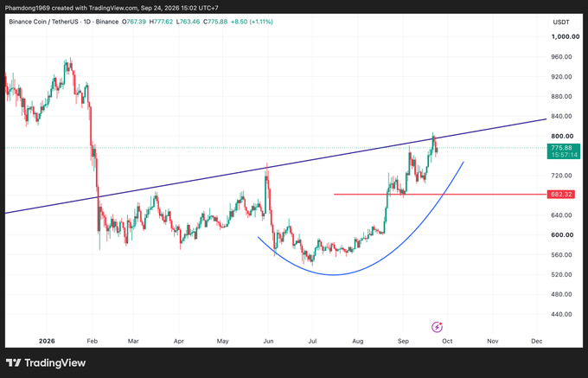Click the Mar date axis label
588x378 pixels.
pos(133,342)
